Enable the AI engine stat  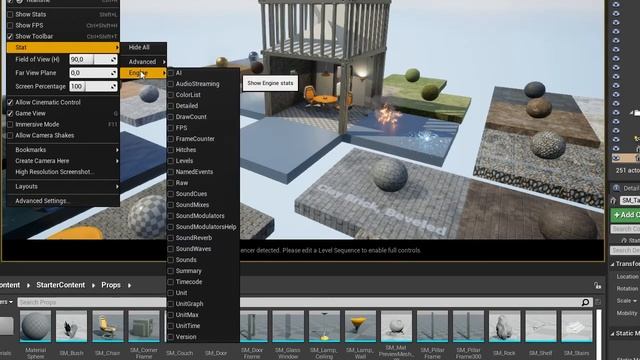[171, 73]
